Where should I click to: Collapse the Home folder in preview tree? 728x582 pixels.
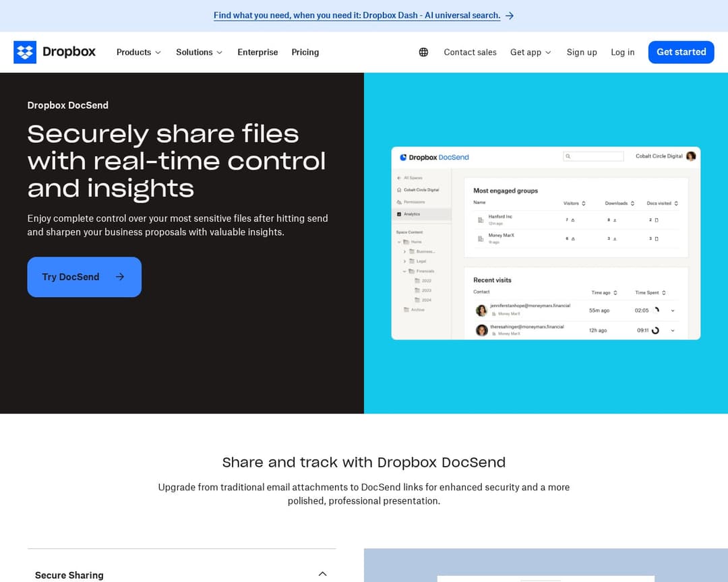pyautogui.click(x=399, y=242)
